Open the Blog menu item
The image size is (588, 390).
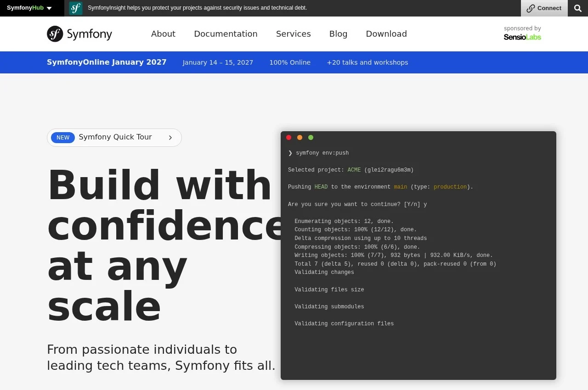[338, 34]
